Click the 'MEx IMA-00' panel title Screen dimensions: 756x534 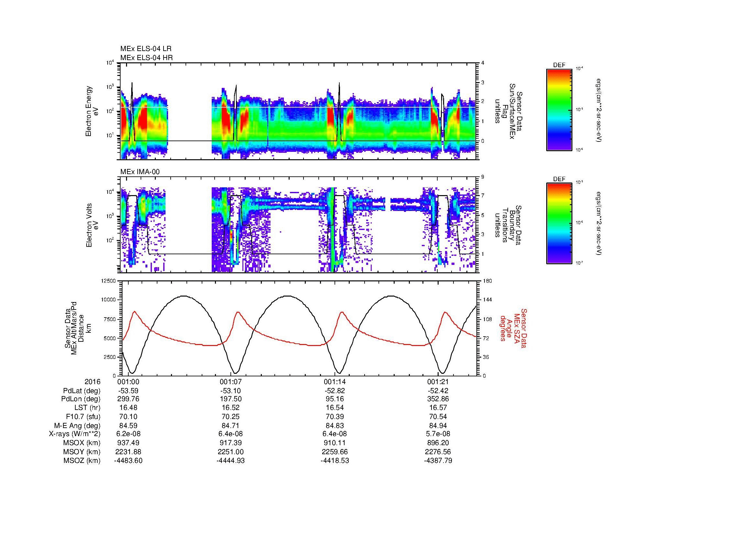point(140,172)
